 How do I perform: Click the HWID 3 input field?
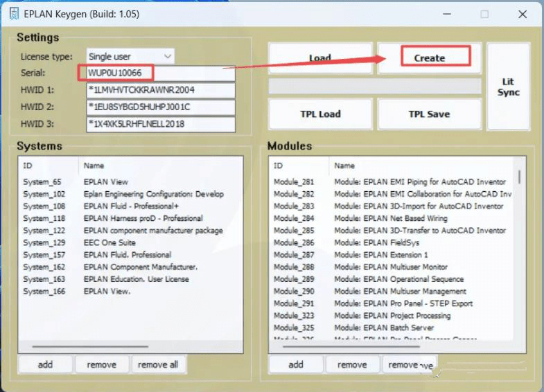161,124
